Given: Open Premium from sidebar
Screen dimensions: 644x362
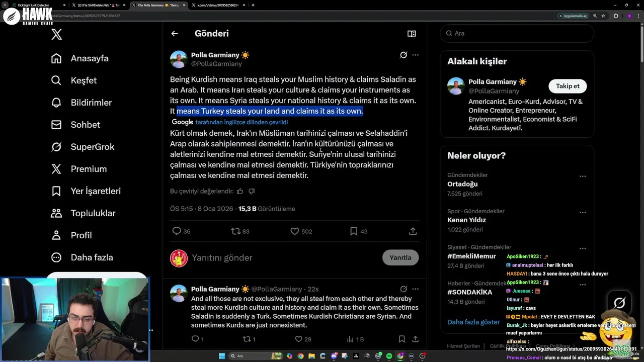Looking at the screenshot, I should coord(78,169).
